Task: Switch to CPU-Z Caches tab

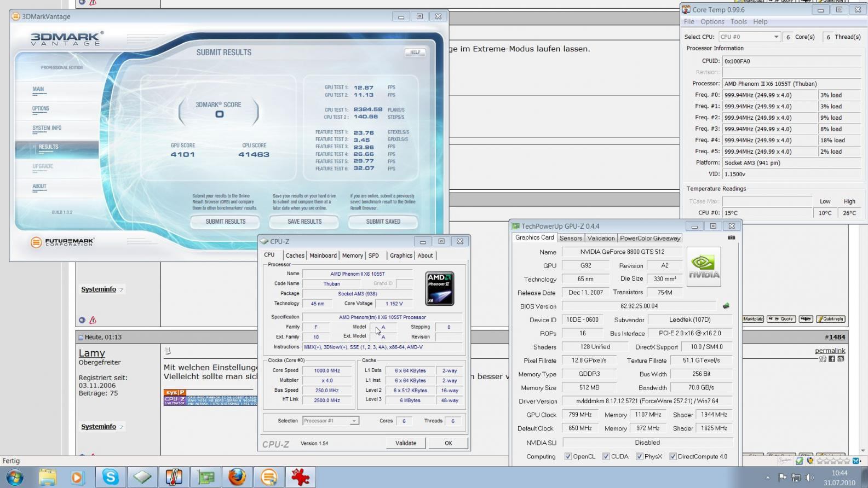Action: (295, 255)
